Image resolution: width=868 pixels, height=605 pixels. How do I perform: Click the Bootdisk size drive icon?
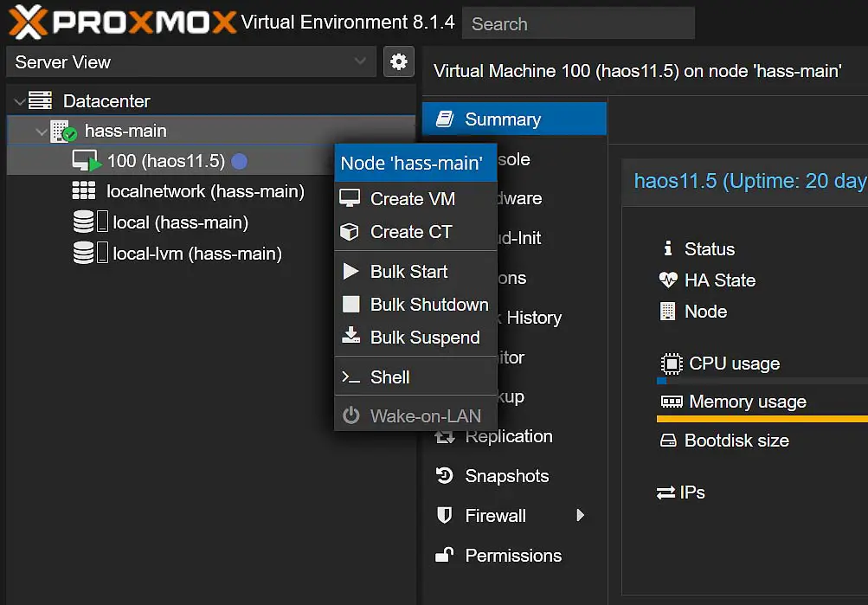pyautogui.click(x=668, y=441)
